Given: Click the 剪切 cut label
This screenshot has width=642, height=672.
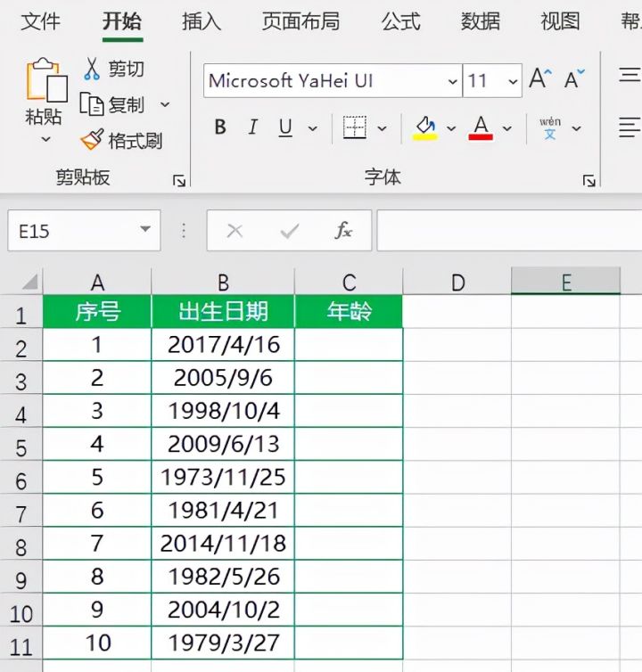Looking at the screenshot, I should tap(126, 69).
